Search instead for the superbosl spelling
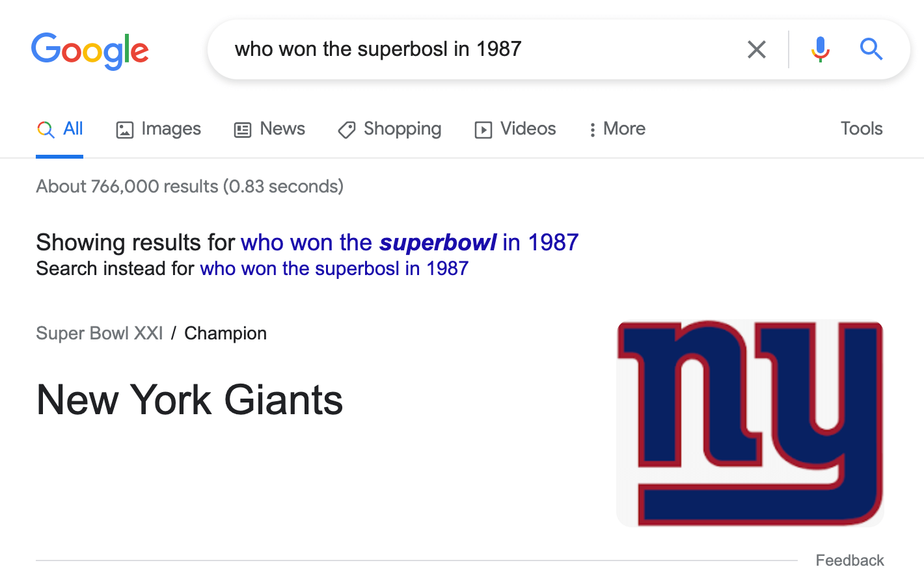Viewport: 924px width, 580px height. [x=334, y=269]
